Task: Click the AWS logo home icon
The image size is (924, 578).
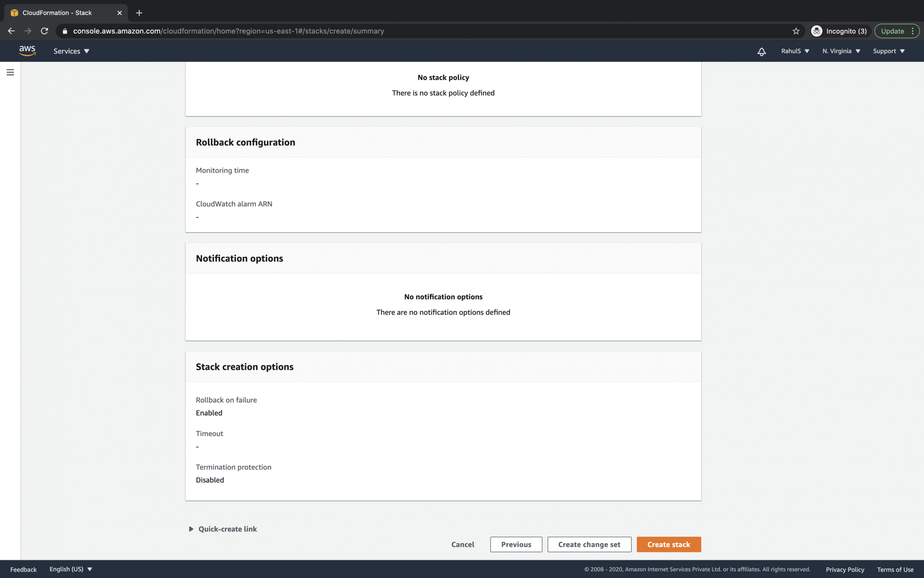Action: click(27, 51)
